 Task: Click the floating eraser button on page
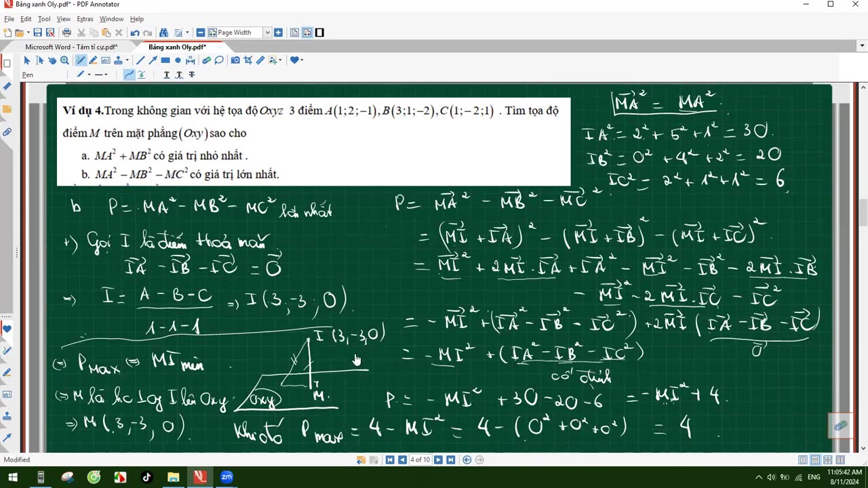pos(840,426)
